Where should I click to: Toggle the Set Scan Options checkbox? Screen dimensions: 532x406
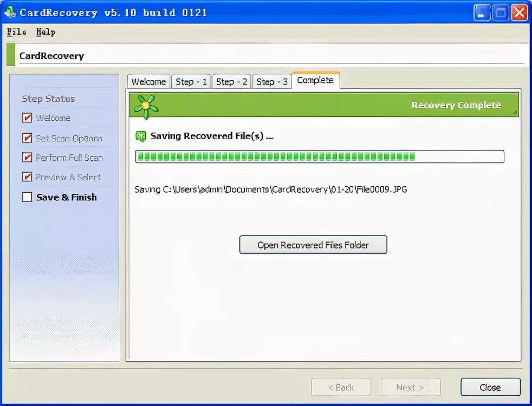pos(27,138)
